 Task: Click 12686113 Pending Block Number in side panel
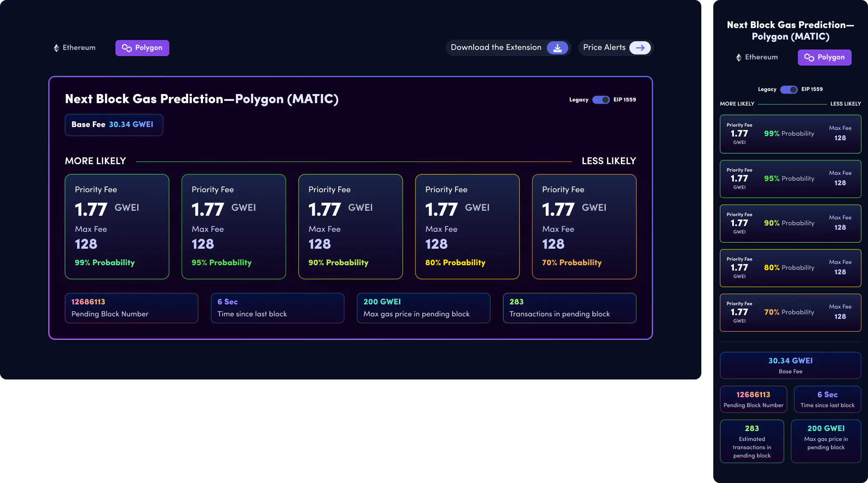click(753, 399)
